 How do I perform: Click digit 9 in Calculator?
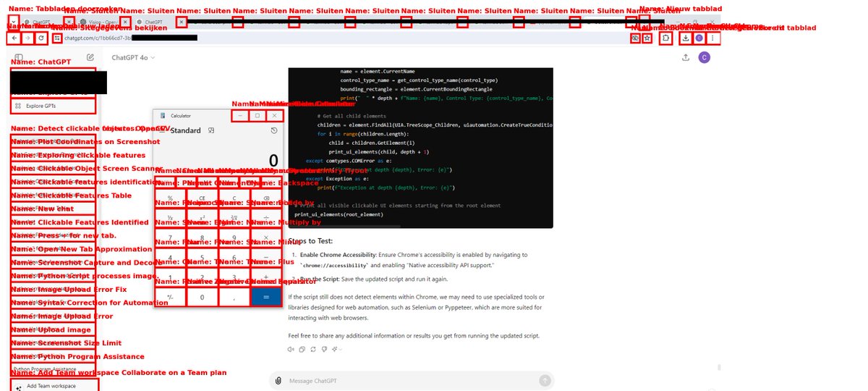pos(234,237)
